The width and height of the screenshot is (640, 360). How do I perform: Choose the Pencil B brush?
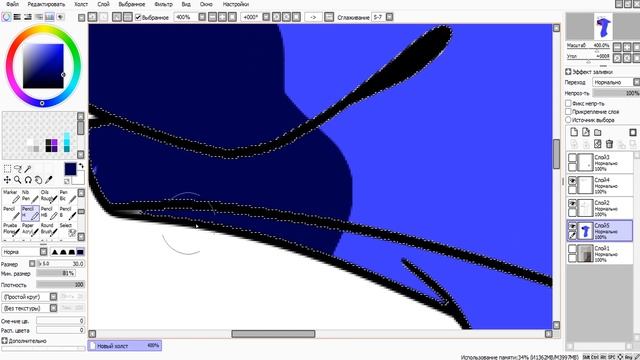(x=68, y=213)
